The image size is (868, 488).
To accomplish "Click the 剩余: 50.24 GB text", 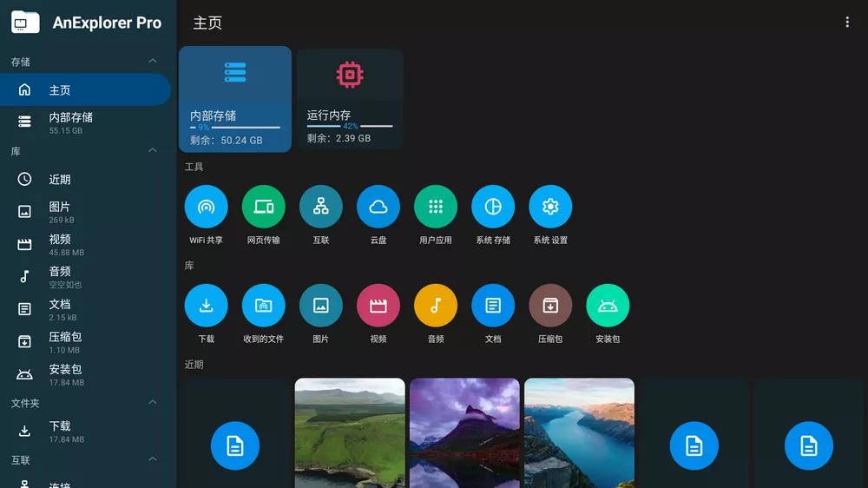I will [227, 141].
